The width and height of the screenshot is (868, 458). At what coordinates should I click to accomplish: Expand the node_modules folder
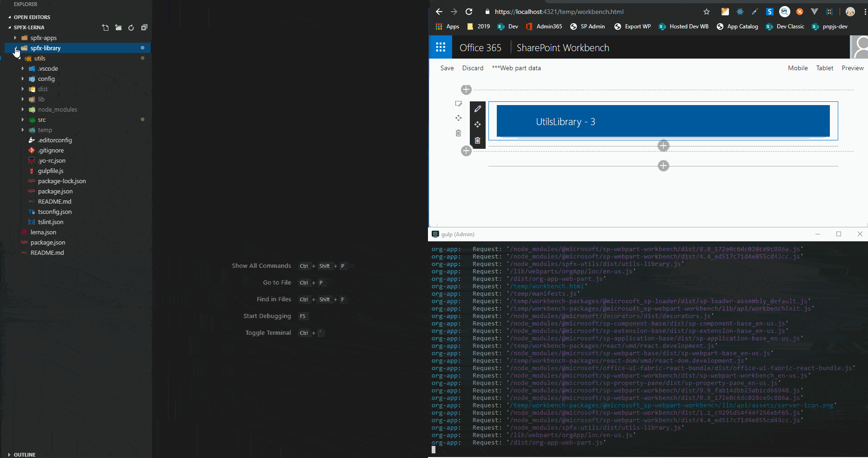(x=22, y=110)
